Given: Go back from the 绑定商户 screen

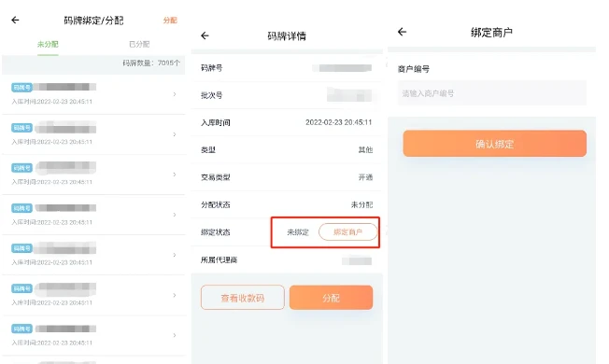Looking at the screenshot, I should (x=402, y=32).
